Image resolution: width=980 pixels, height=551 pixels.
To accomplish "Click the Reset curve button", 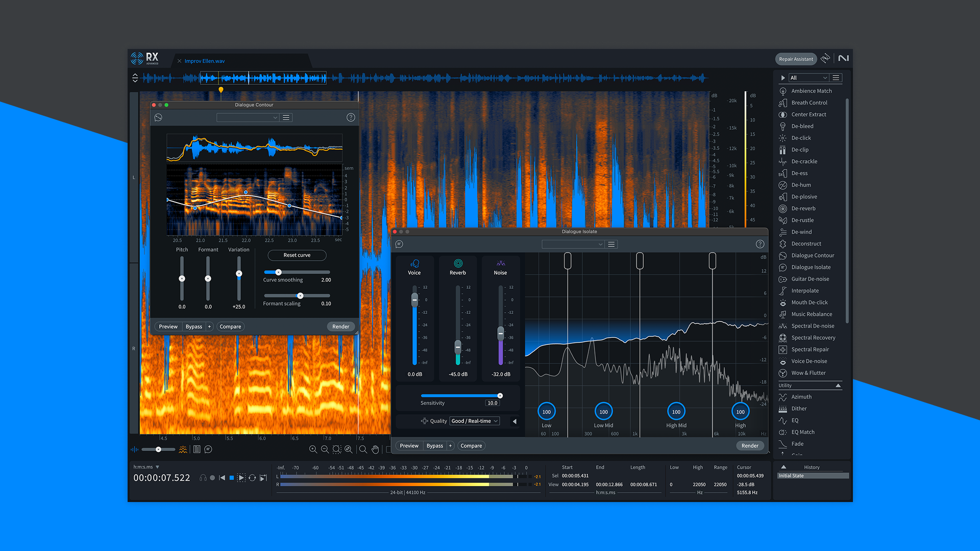I will [297, 255].
